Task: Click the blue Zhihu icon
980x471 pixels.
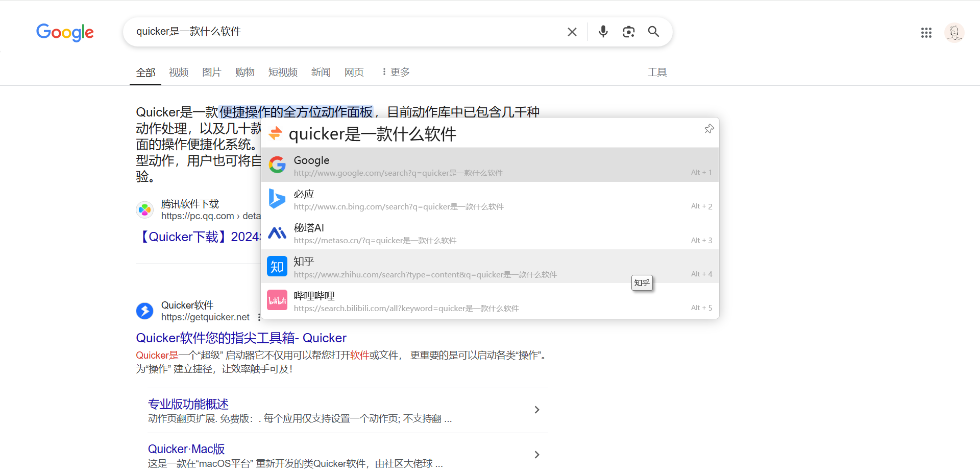Action: [277, 266]
